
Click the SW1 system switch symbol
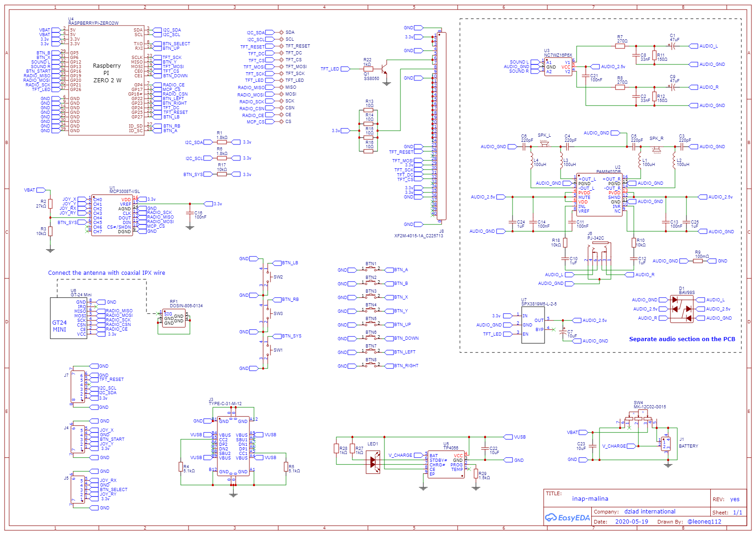[x=266, y=350]
